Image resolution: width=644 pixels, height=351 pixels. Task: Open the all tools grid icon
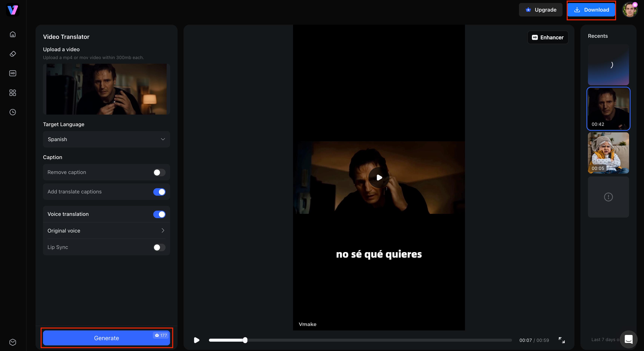click(13, 93)
